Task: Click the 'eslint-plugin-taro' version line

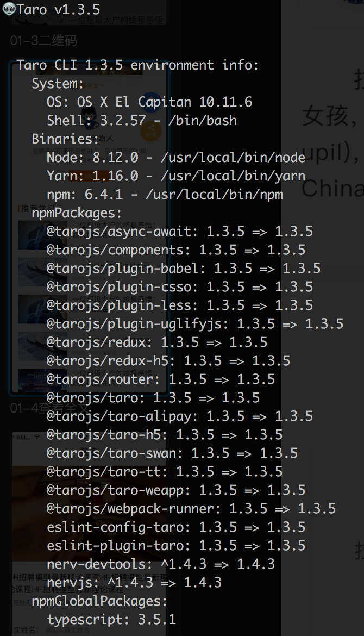Action: [x=176, y=545]
